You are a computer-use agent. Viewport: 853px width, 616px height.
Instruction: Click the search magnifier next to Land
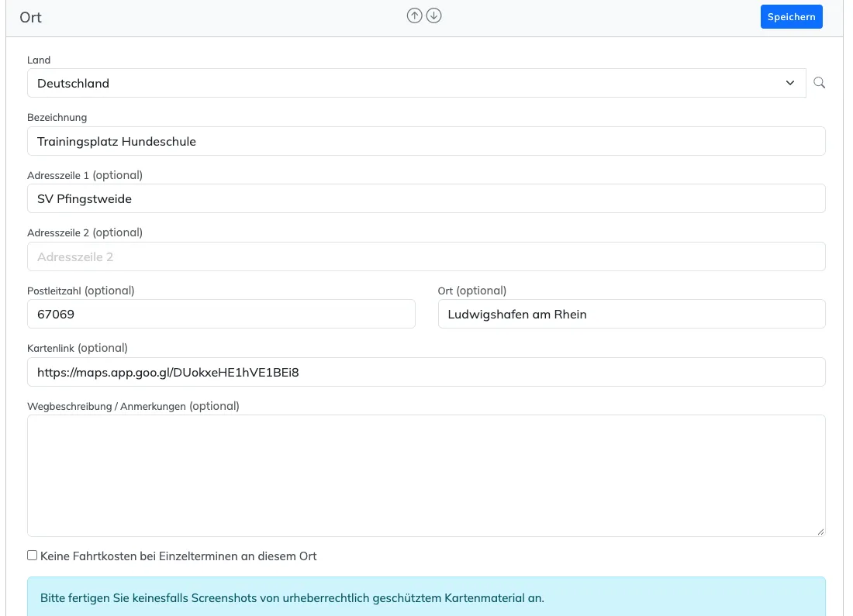pos(820,83)
